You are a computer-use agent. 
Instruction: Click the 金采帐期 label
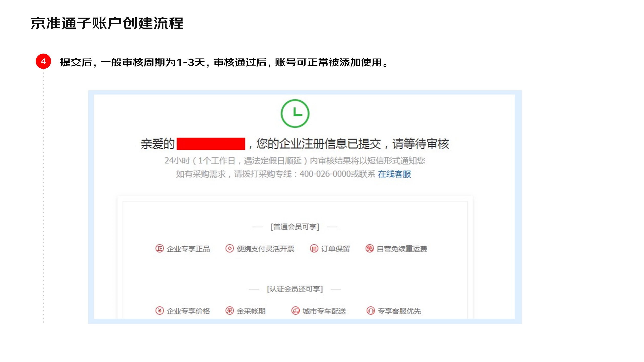[x=251, y=311]
